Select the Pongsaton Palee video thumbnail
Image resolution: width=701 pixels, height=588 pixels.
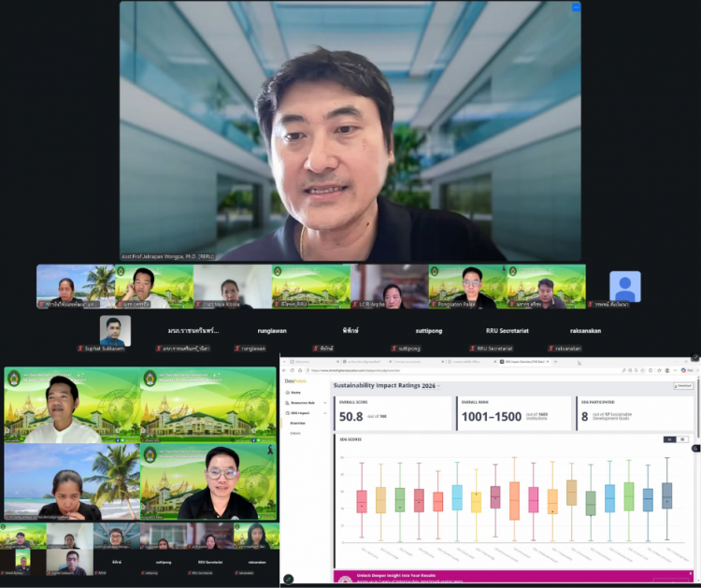point(467,287)
